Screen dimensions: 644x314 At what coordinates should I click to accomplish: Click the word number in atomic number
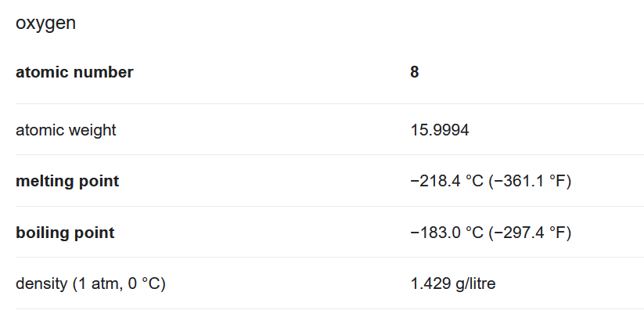(102, 73)
